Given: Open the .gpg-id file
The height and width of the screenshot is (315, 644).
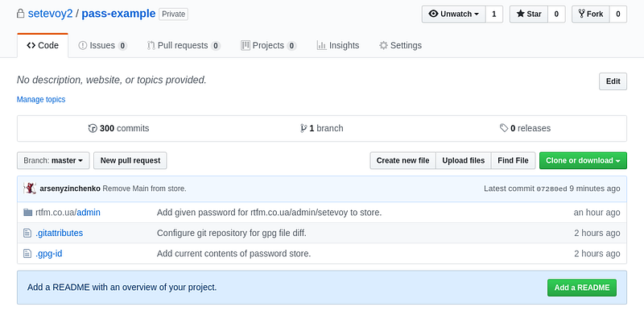Looking at the screenshot, I should 49,254.
